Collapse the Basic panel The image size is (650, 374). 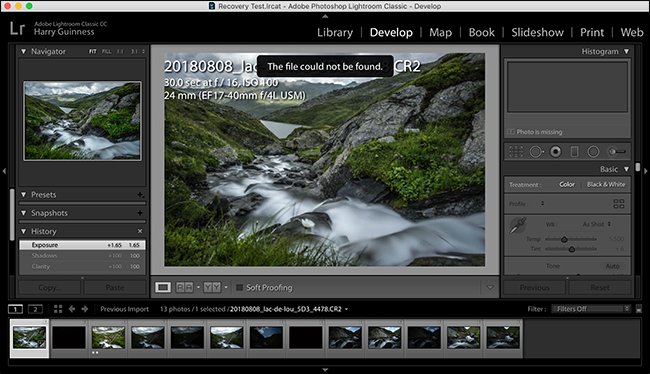(626, 169)
